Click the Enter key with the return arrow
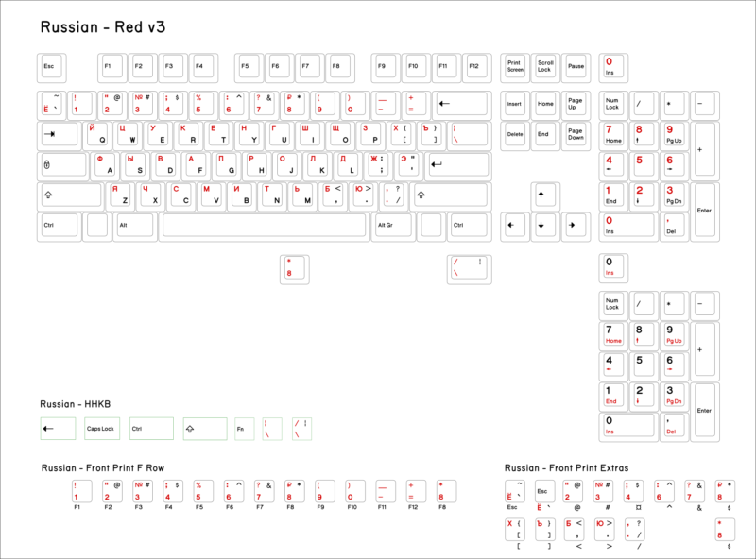Image resolution: width=756 pixels, height=559 pixels. [458, 166]
